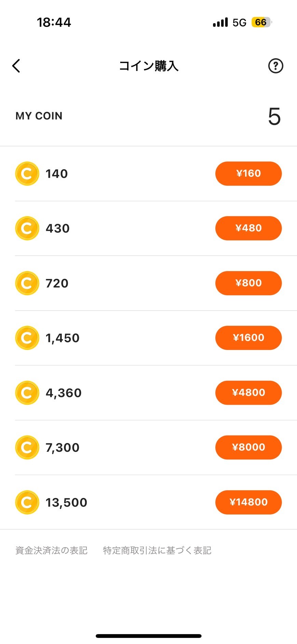Viewport: 297px width, 644px height.
Task: Tap the coin icon beside 1,450
Action: point(27,338)
